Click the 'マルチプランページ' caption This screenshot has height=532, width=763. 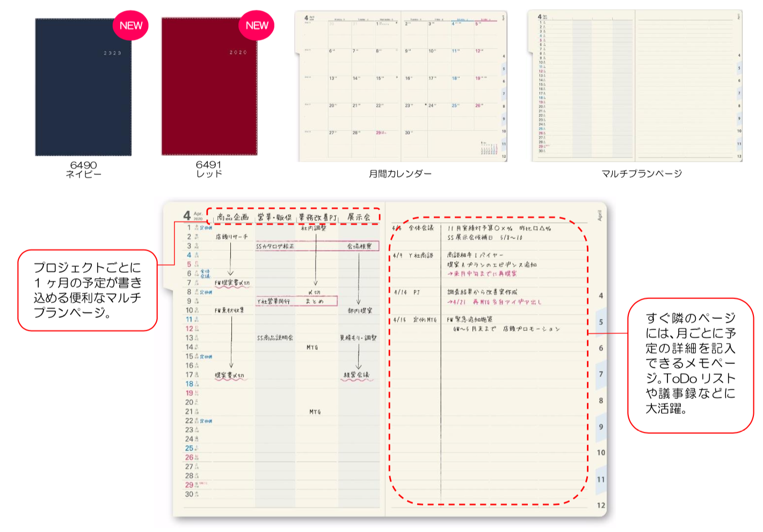click(642, 173)
